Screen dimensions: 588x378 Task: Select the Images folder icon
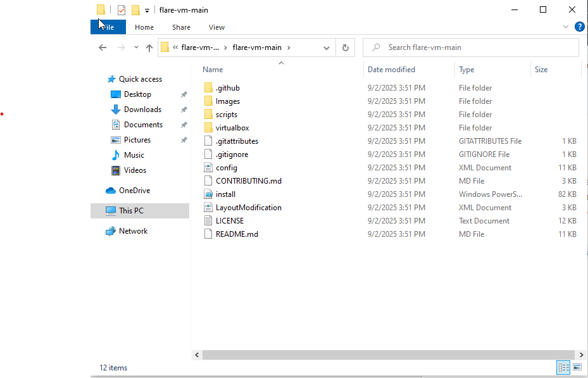pyautogui.click(x=208, y=101)
